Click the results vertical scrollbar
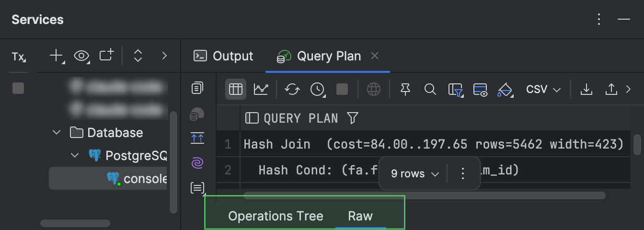The image size is (644, 230). 637,145
